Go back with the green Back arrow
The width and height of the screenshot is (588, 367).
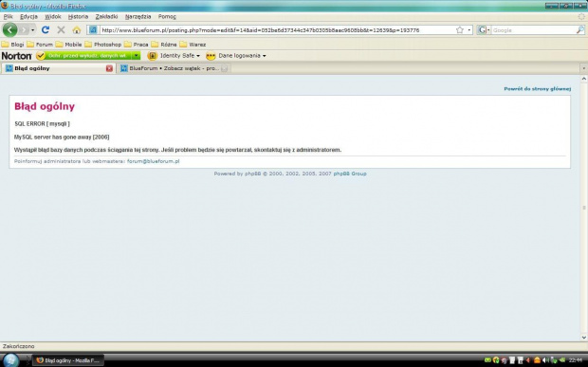pos(9,29)
